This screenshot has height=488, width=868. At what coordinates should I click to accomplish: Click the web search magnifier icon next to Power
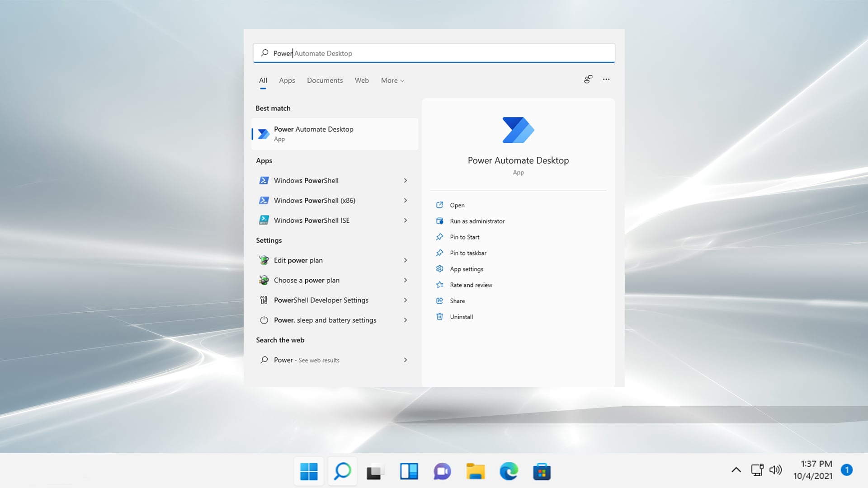click(x=264, y=360)
